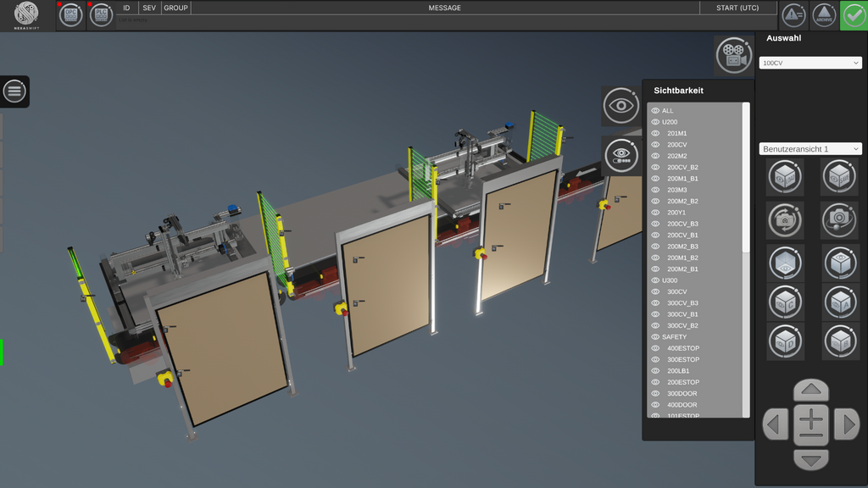Select 300CV_B2 in visibility list

(x=682, y=326)
